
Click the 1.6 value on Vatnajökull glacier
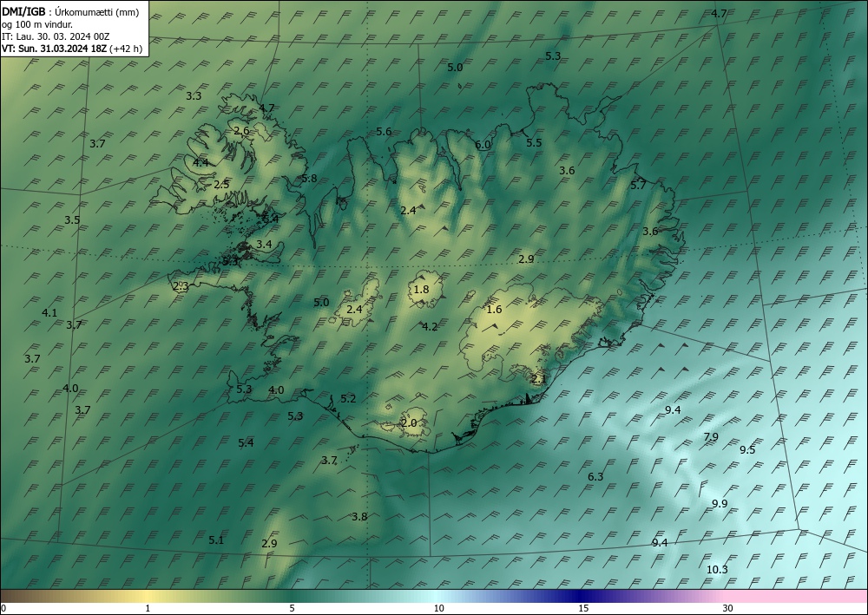click(x=494, y=309)
